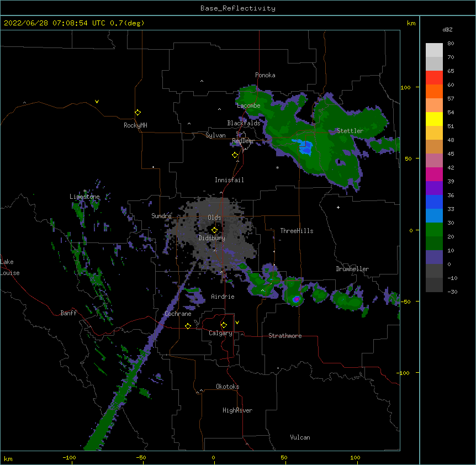Click the Airdrie label
Viewport: 476px width, 465px height.
click(223, 297)
